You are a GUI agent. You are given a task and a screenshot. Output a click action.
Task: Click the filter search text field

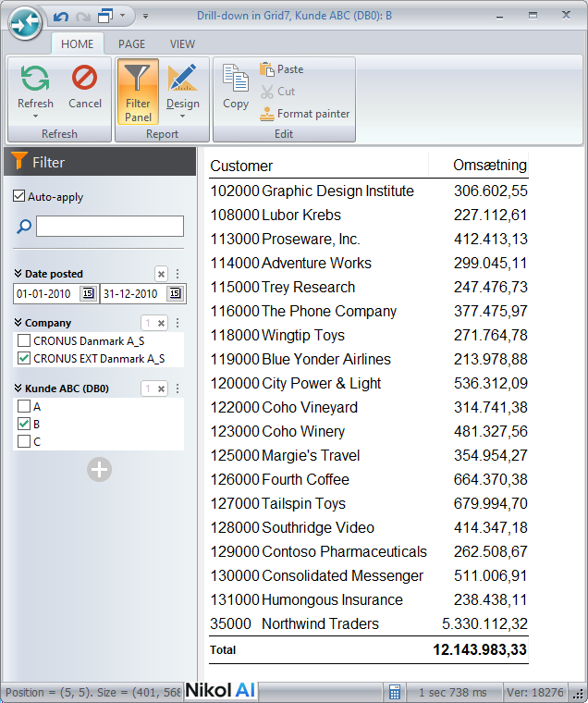pos(110,226)
